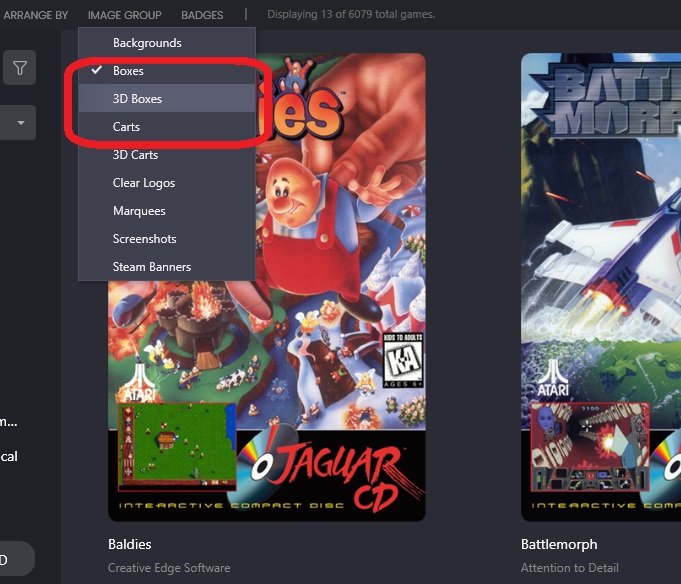Open the Battlemorph box art

pyautogui.click(x=601, y=287)
